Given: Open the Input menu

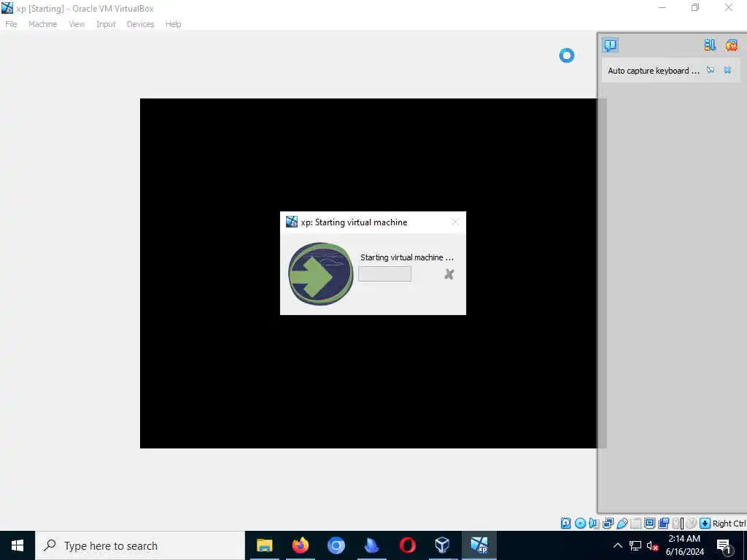Looking at the screenshot, I should point(106,24).
